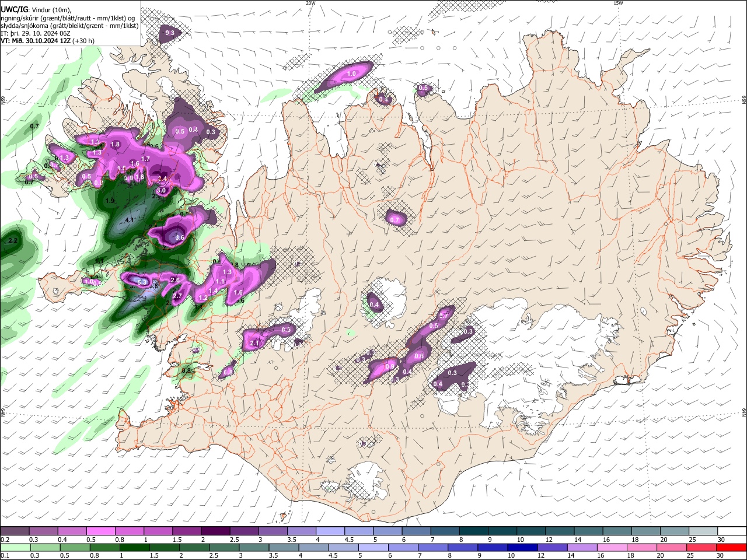Click the 3.6 snow value on the map
The image size is (747, 560).
point(180,237)
